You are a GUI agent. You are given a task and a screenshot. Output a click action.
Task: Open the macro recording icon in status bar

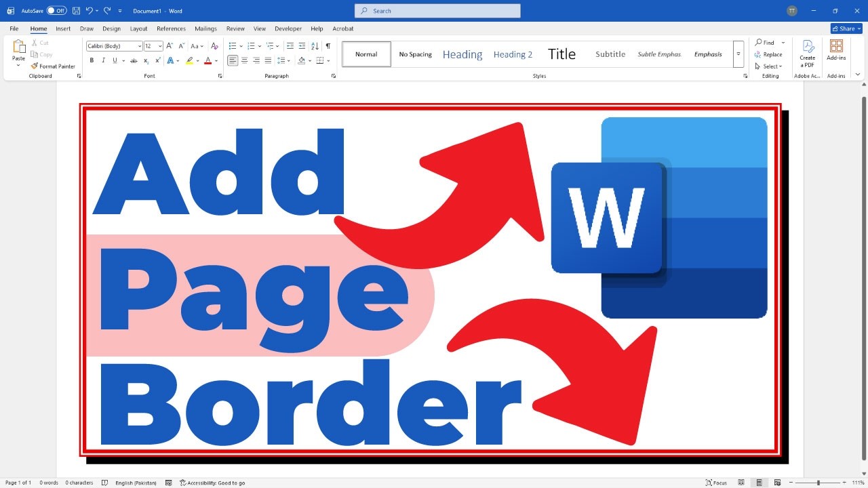click(169, 483)
